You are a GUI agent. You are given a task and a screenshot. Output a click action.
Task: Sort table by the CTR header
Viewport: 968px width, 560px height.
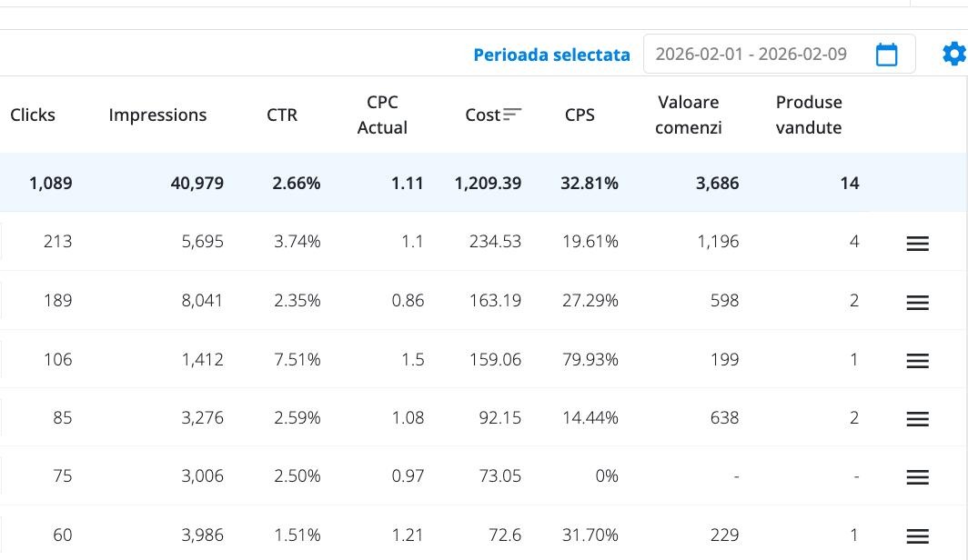(282, 115)
